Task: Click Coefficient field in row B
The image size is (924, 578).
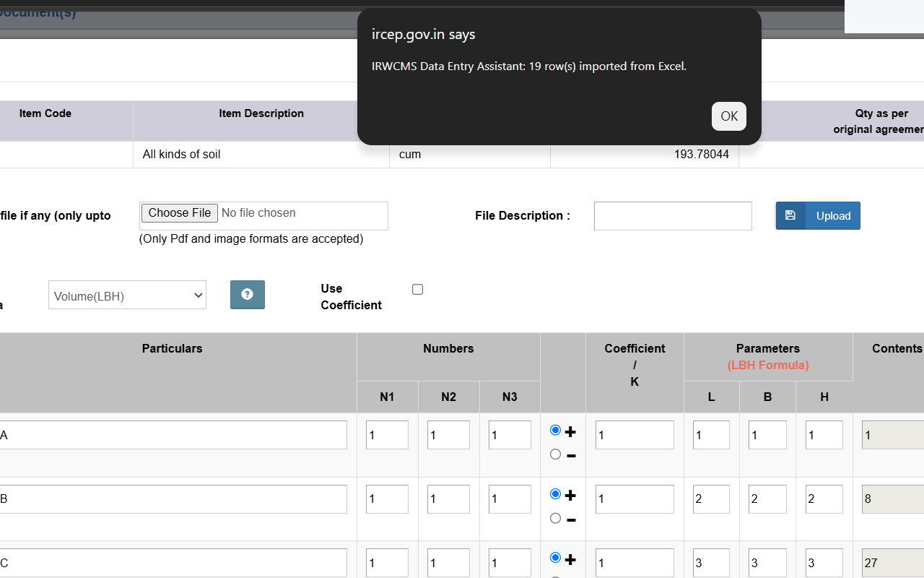Action: [635, 499]
